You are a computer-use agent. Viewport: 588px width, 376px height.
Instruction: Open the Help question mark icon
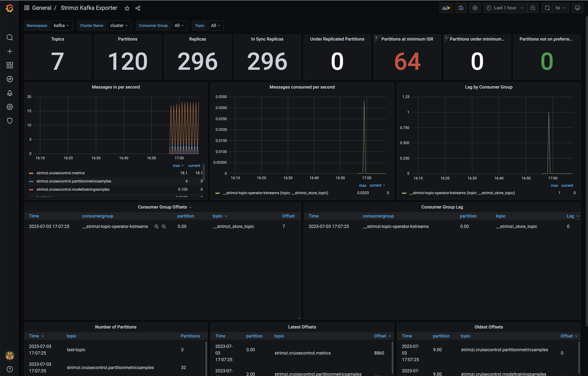[x=9, y=369]
